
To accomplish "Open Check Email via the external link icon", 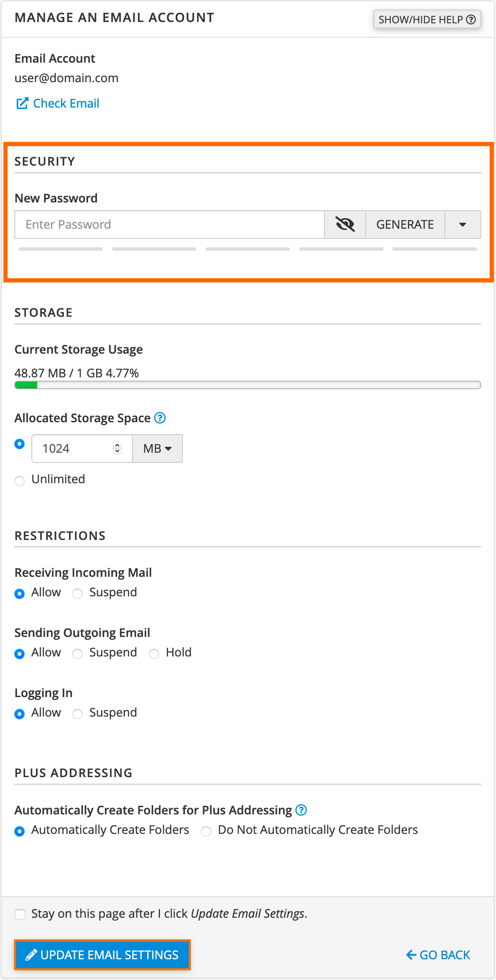I will coord(22,102).
